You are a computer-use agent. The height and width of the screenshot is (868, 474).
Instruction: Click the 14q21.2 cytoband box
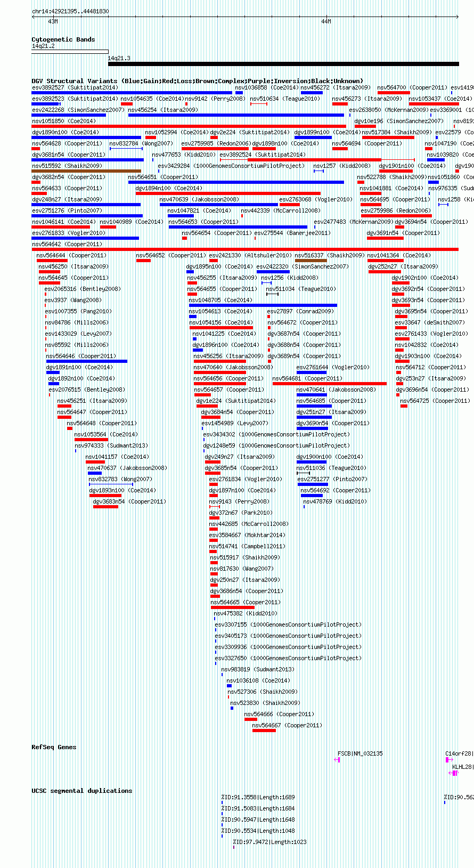pyautogui.click(x=70, y=52)
